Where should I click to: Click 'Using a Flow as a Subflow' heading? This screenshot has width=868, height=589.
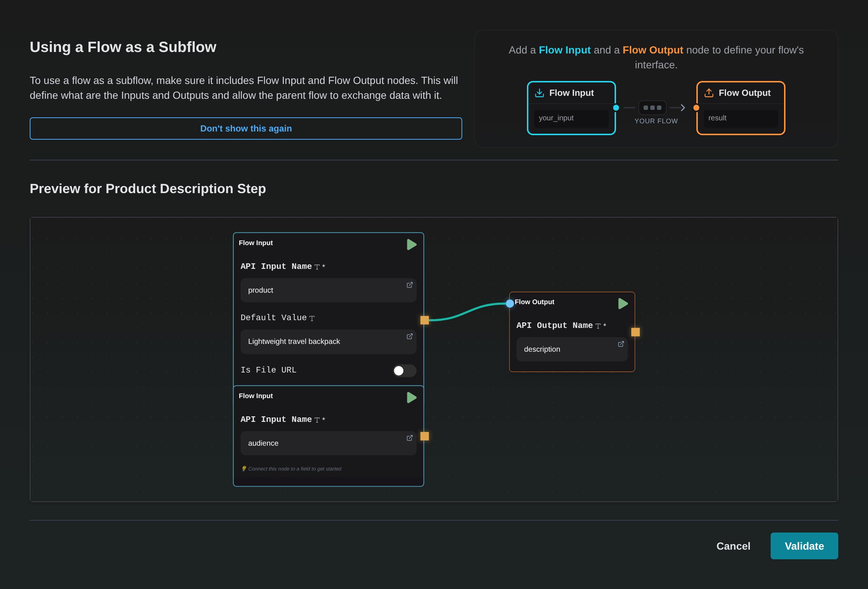click(123, 48)
